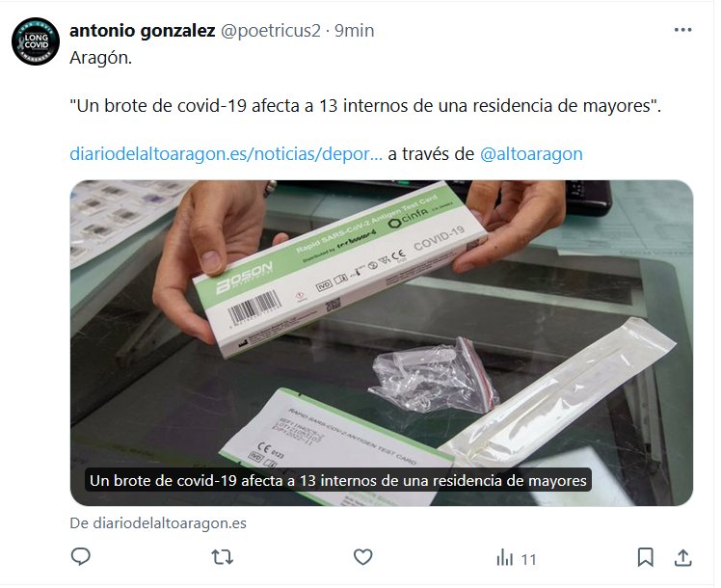
Task: Bookmark this tweet
Action: [x=645, y=557]
